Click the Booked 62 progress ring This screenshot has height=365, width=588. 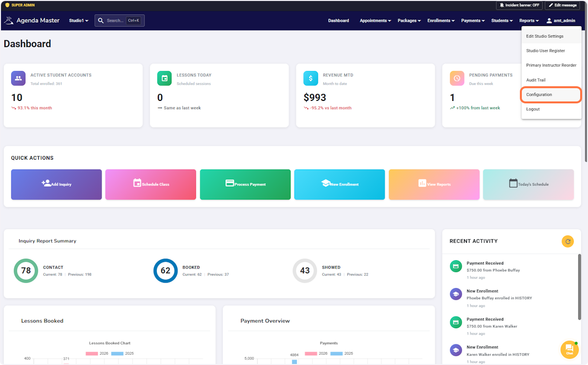pos(166,270)
